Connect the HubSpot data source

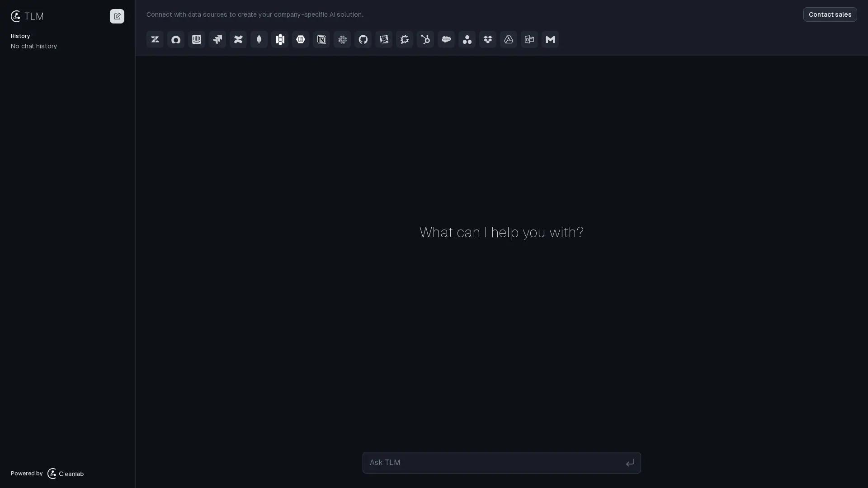point(425,39)
